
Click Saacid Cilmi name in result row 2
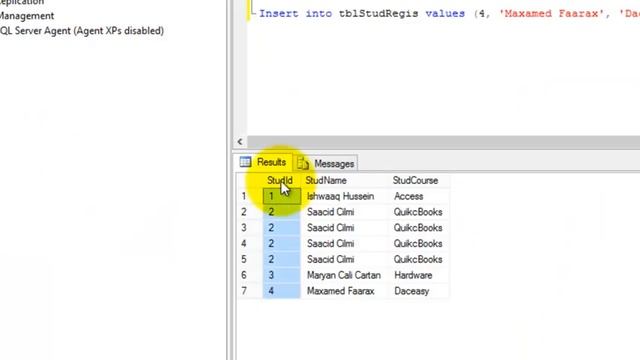point(345,212)
